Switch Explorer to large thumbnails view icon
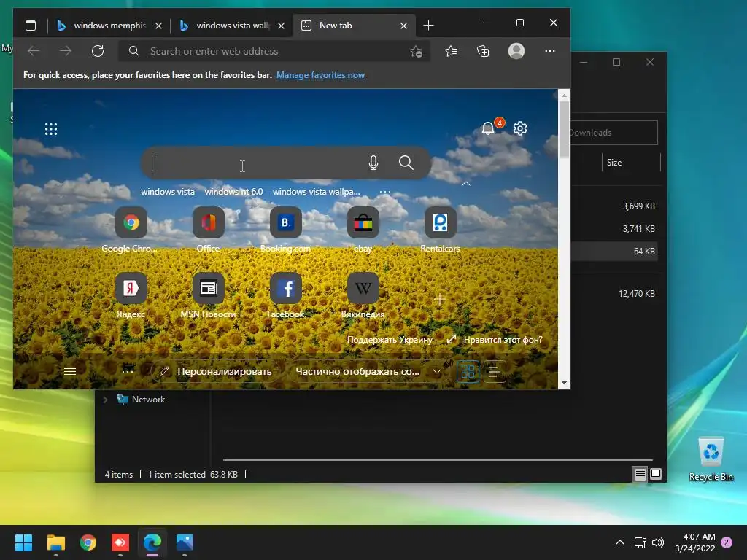Viewport: 747px width, 560px height. pyautogui.click(x=656, y=474)
